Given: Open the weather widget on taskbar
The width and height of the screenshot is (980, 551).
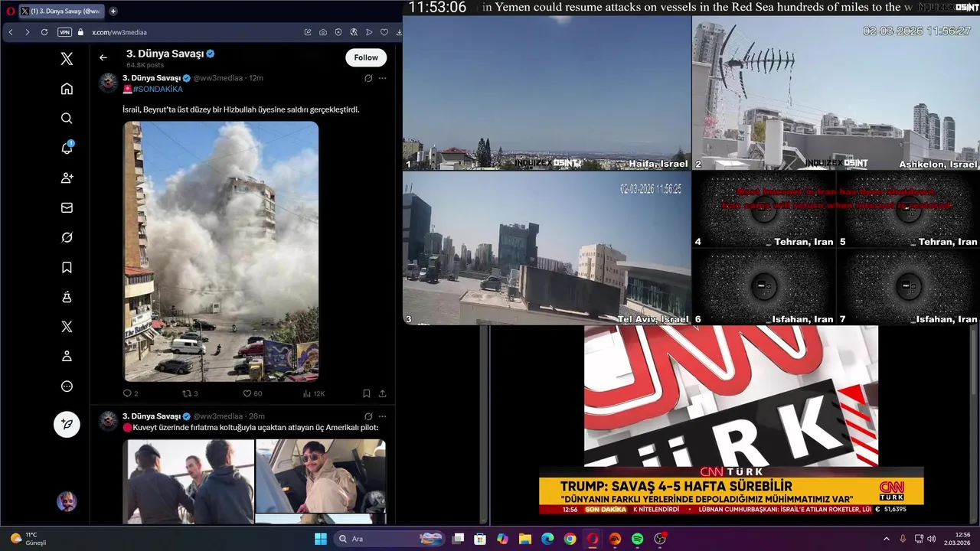Looking at the screenshot, I should click(29, 539).
